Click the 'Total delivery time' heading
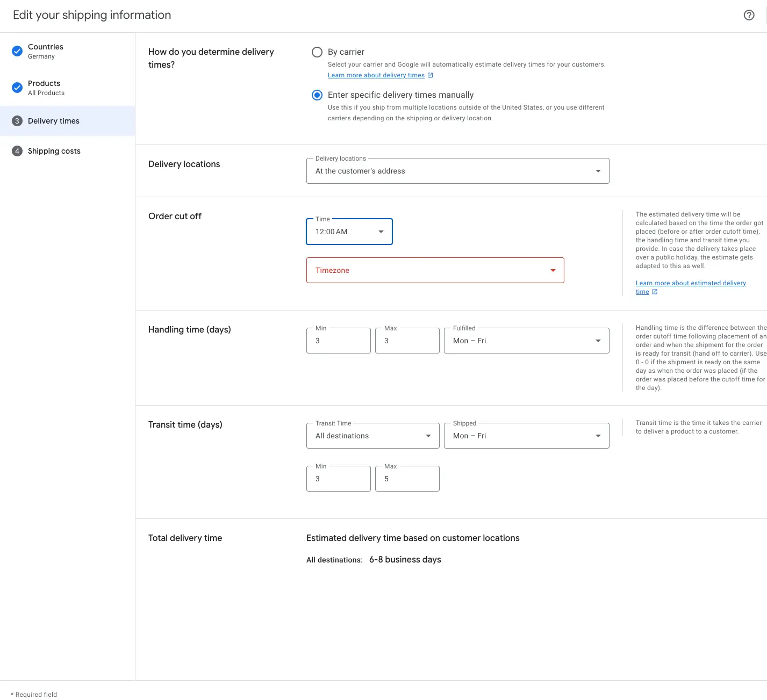 [x=185, y=538]
